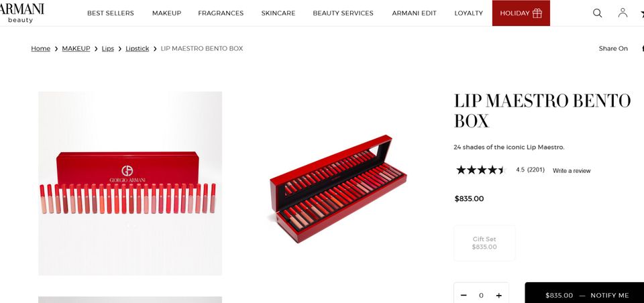Open the Lipstick breadcrumb link

[x=137, y=48]
